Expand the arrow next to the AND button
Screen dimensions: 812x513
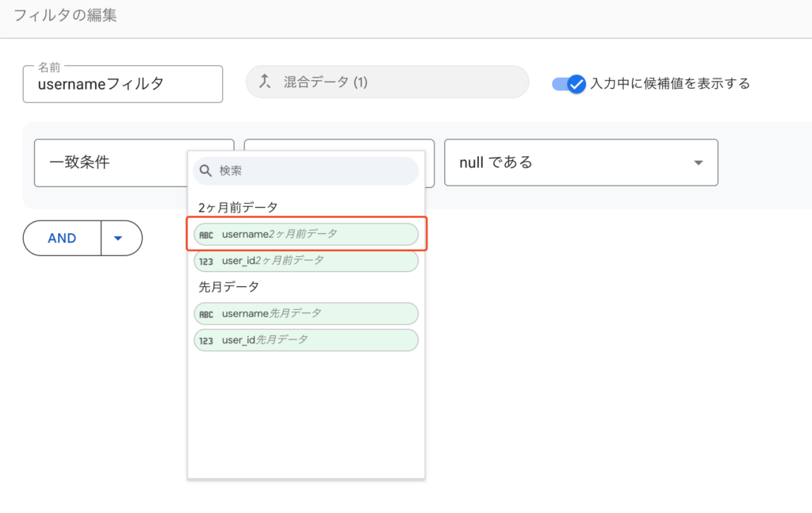click(x=118, y=238)
